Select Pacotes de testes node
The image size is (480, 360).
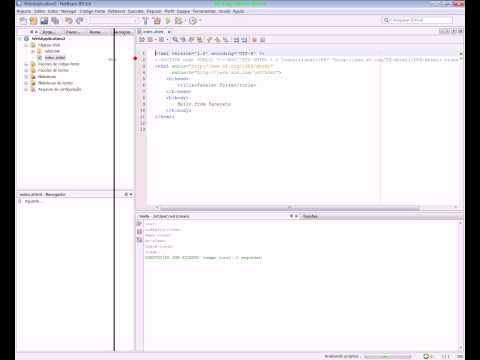coord(53,70)
